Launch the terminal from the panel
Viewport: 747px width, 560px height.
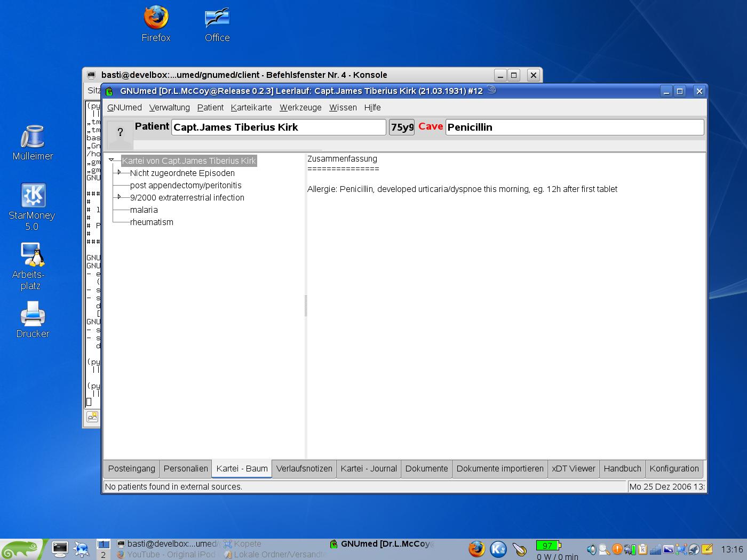click(60, 549)
